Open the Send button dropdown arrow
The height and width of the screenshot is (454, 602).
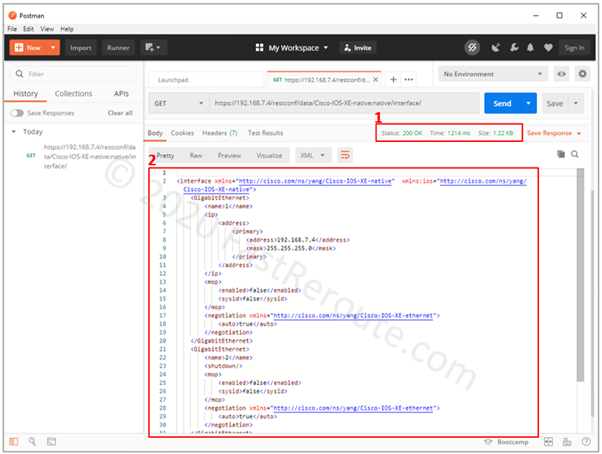point(529,103)
